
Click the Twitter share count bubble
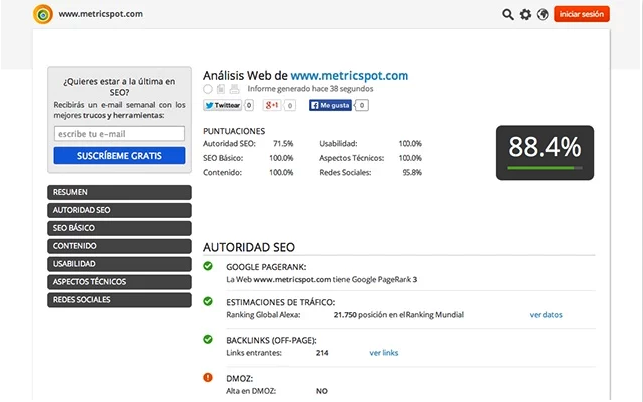(x=249, y=105)
